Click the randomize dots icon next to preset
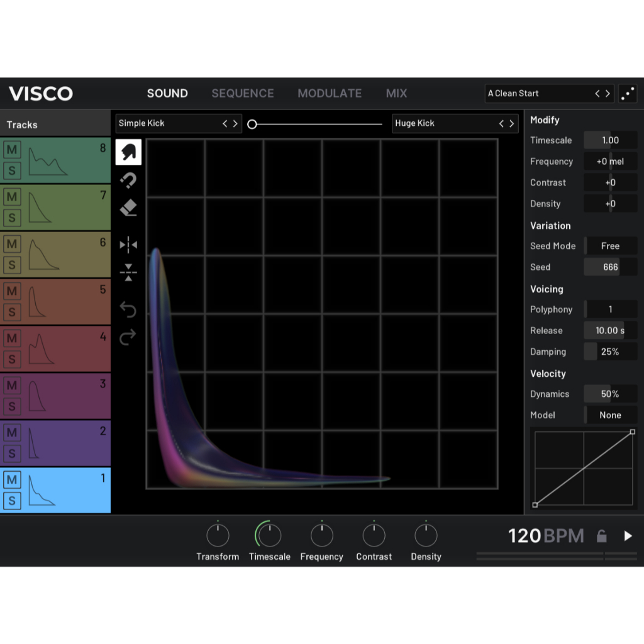 click(x=628, y=94)
